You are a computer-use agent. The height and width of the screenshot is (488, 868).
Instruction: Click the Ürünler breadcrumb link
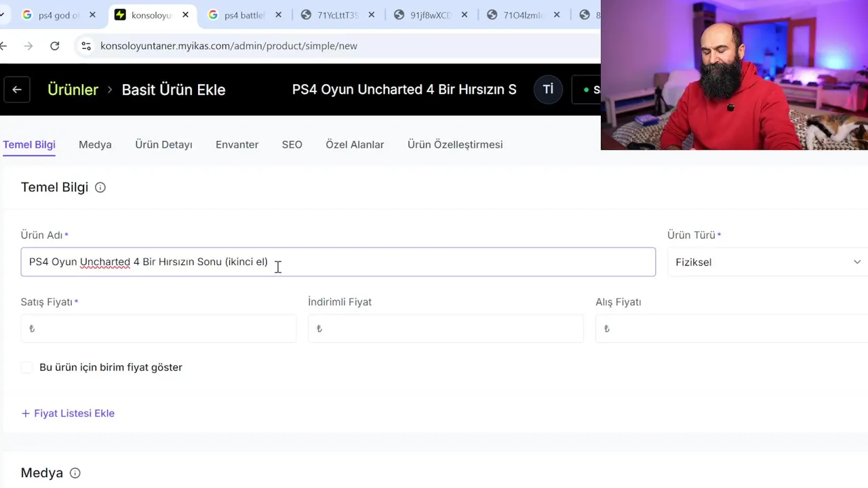tap(73, 89)
